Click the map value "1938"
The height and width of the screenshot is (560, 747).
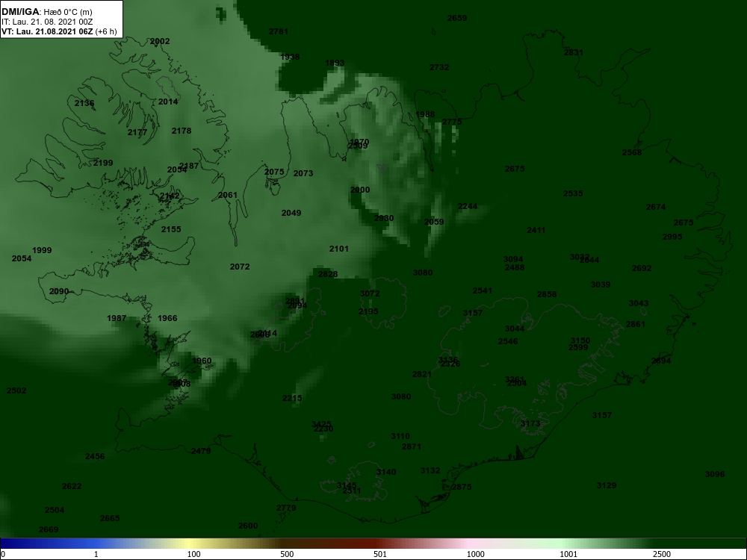pos(290,57)
